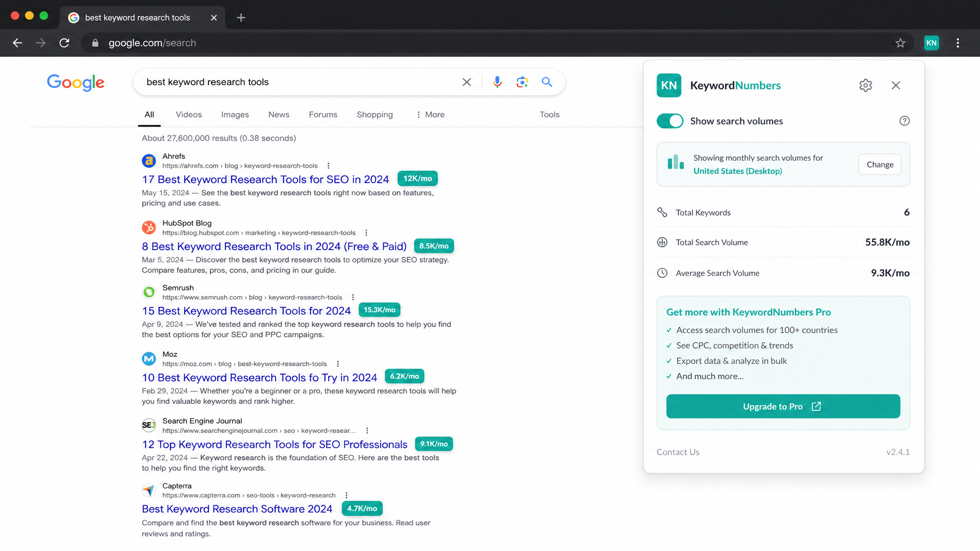Image resolution: width=980 pixels, height=551 pixels.
Task: Switch to Forums tab
Action: [323, 115]
